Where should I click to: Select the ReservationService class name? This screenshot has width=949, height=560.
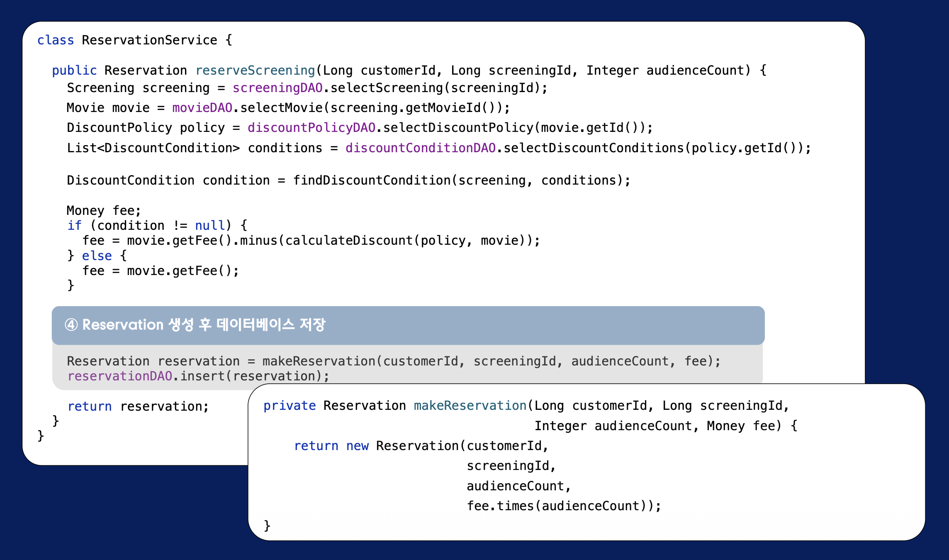click(149, 40)
